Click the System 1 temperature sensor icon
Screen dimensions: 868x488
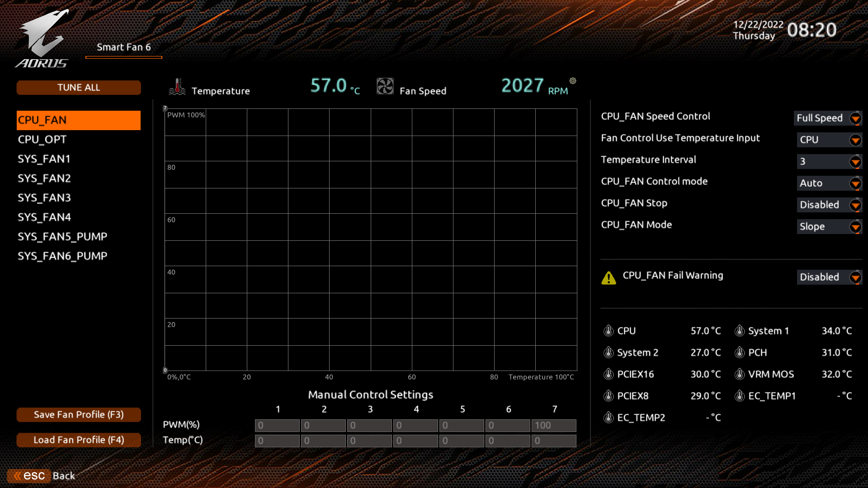(740, 331)
